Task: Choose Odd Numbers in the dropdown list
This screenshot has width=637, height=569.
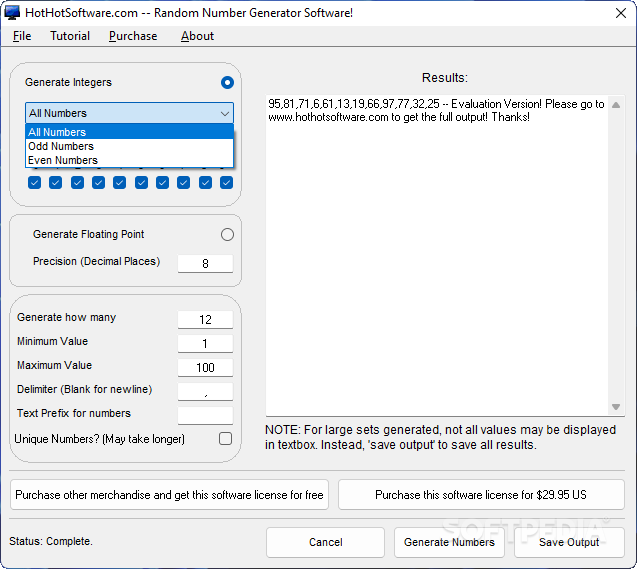Action: click(129, 146)
